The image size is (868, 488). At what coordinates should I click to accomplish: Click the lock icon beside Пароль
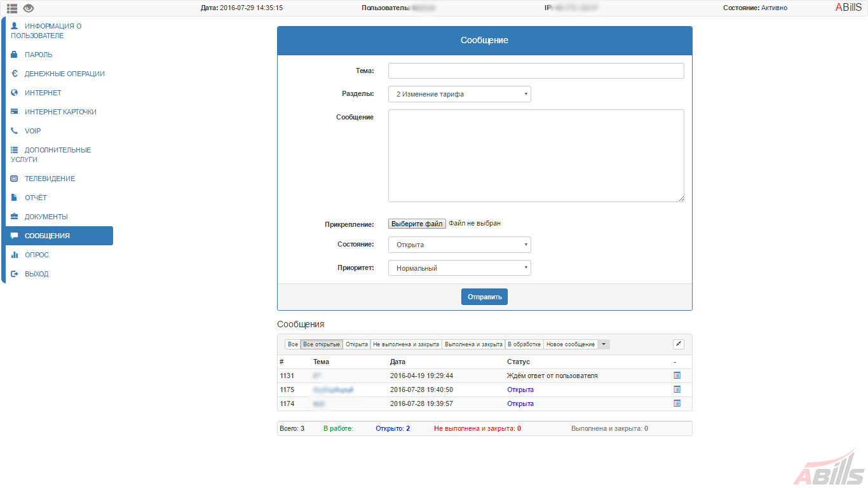point(15,55)
